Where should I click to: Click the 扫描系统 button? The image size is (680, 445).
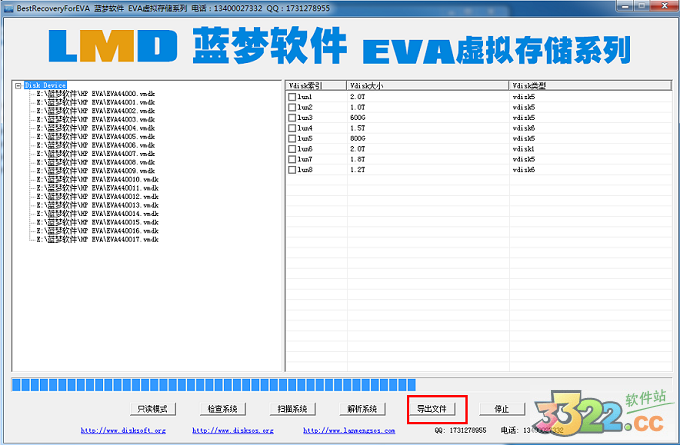[293, 409]
